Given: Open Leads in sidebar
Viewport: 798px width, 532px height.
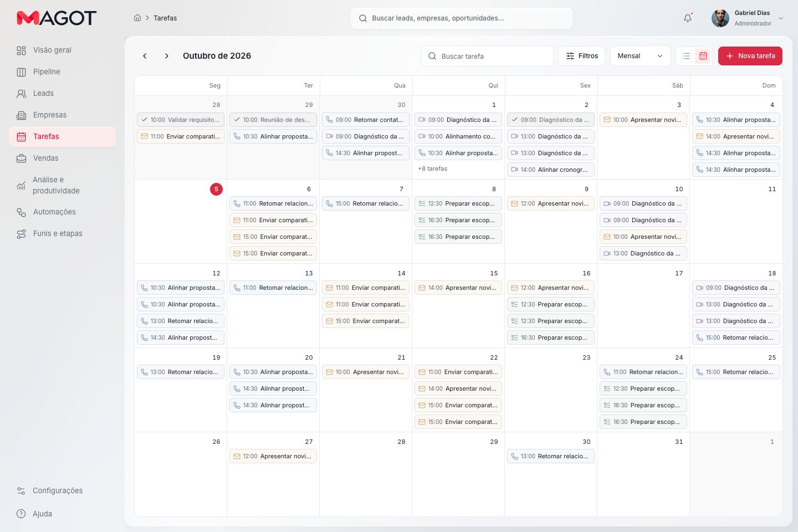Looking at the screenshot, I should [x=62, y=94].
